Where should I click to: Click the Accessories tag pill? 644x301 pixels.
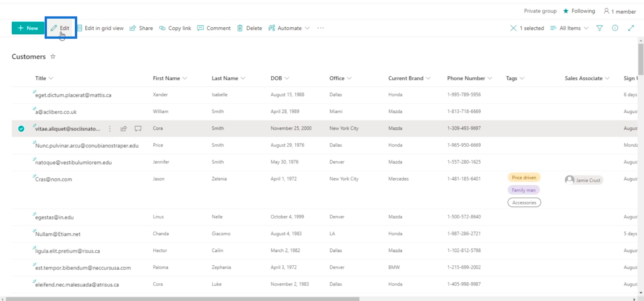(x=524, y=203)
